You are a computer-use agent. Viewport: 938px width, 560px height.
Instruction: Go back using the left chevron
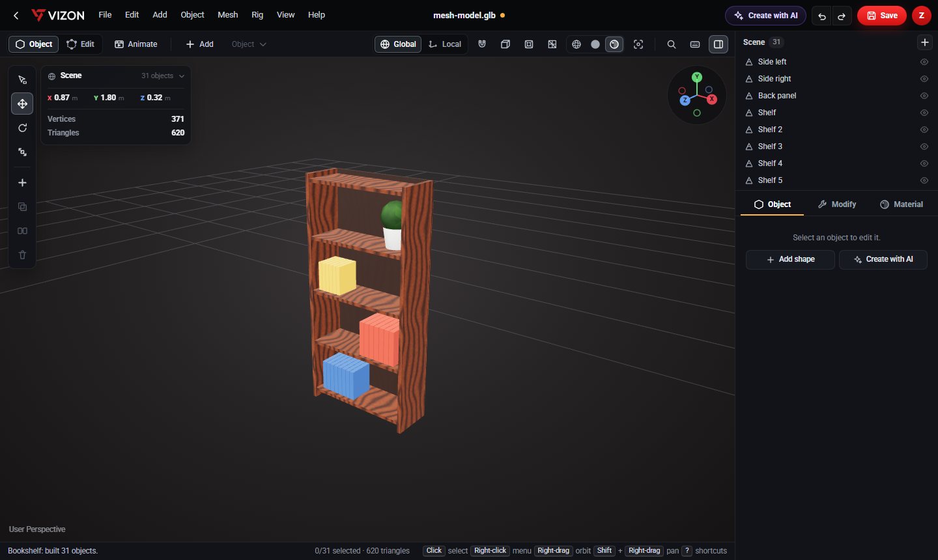pyautogui.click(x=16, y=15)
